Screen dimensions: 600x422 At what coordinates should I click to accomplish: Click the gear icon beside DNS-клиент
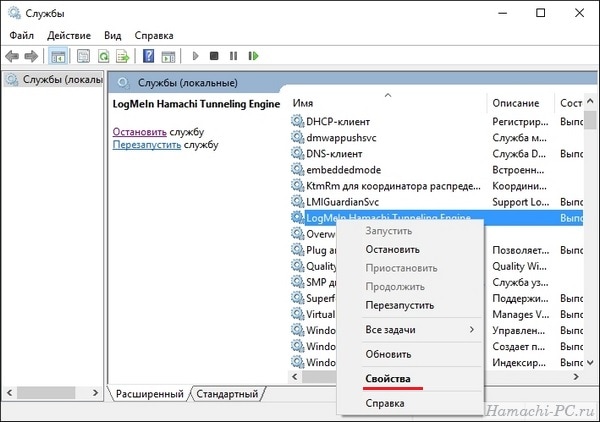[297, 153]
